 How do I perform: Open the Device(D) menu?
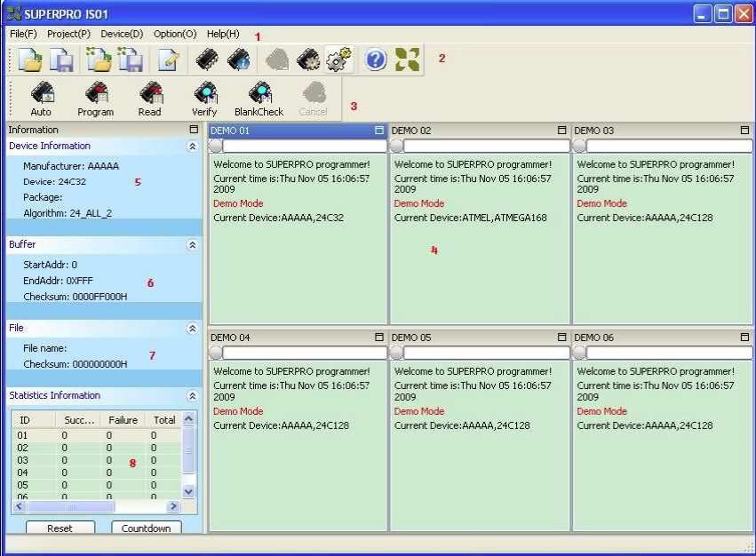coord(122,34)
